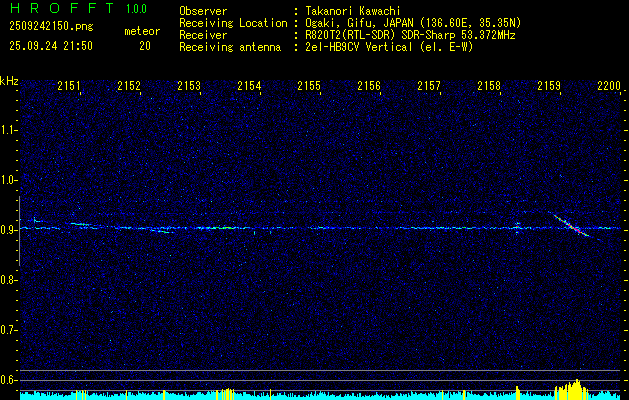Click the small echo burst near 2158
The image size is (629, 400).
click(517, 227)
